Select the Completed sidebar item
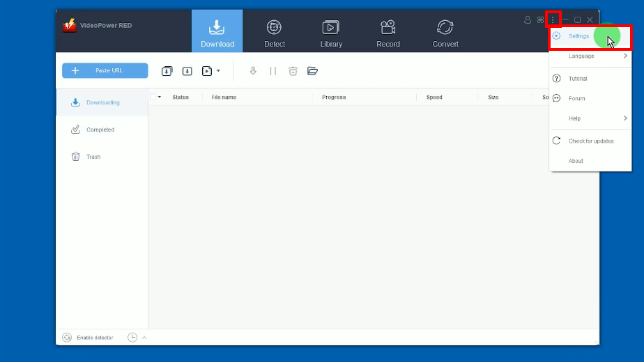The width and height of the screenshot is (644, 362). pos(102,129)
